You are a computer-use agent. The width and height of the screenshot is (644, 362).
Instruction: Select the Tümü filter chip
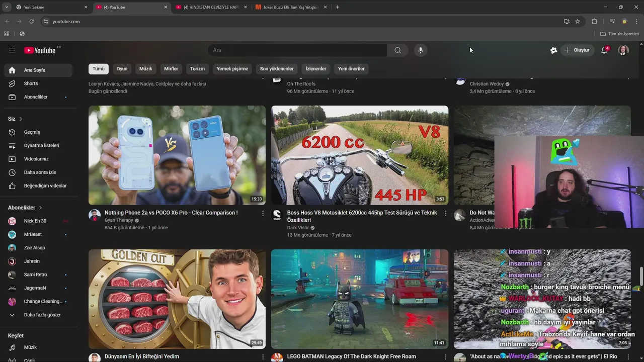(99, 69)
